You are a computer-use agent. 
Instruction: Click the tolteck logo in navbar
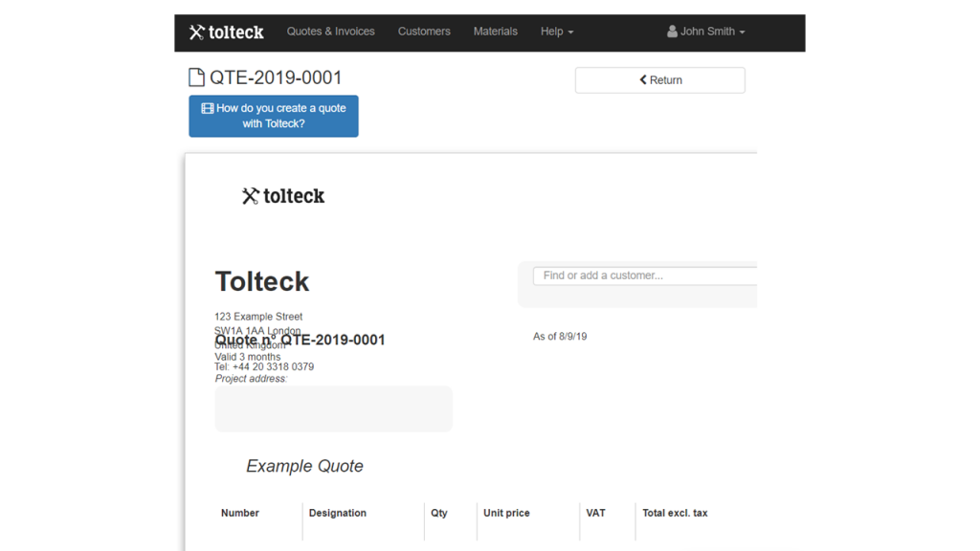226,32
